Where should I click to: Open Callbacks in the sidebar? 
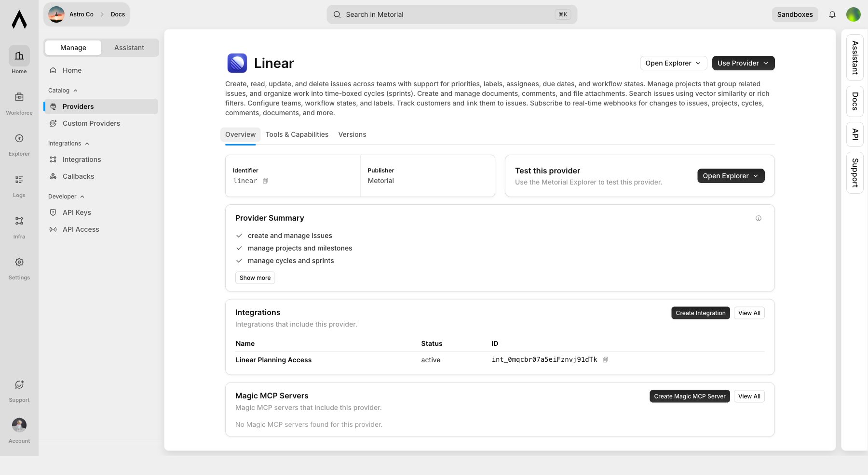pos(101,176)
